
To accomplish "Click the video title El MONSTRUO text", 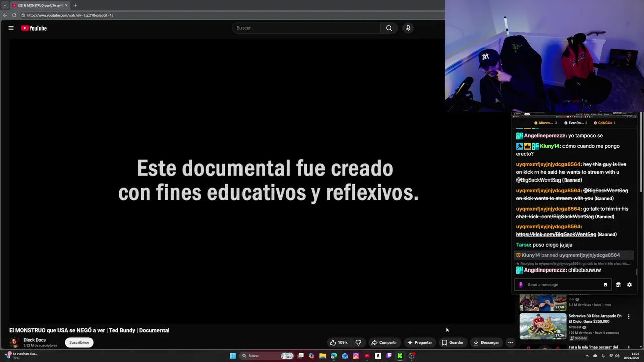I will click(x=89, y=330).
